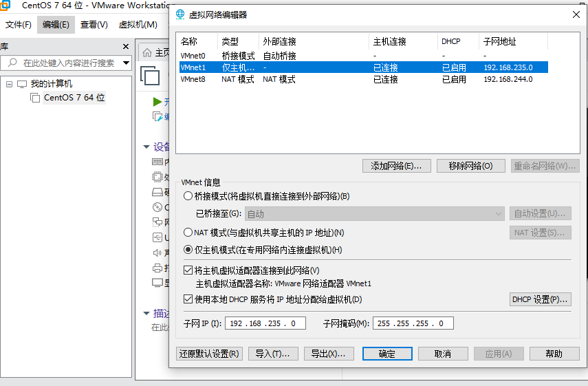Click the library search input box

(x=65, y=63)
